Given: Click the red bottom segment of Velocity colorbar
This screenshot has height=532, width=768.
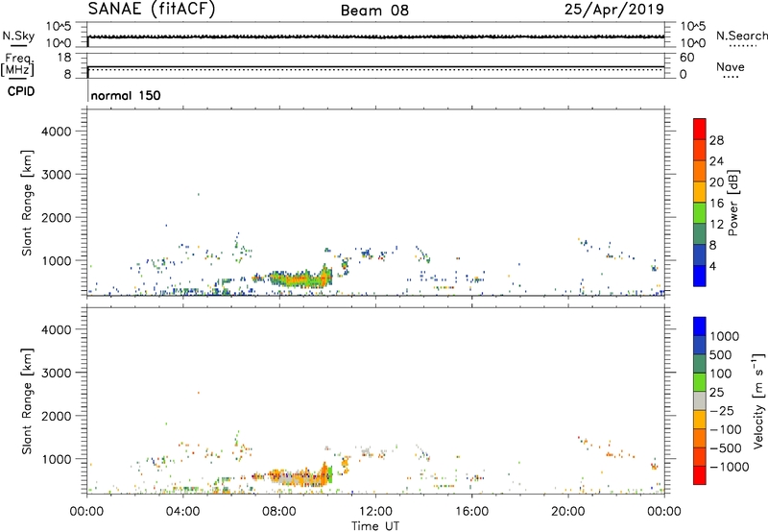Looking at the screenshot, I should click(700, 475).
